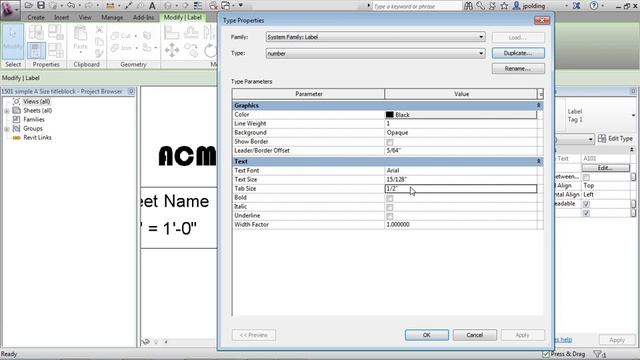Click the Rename... button
Image resolution: width=640 pixels, height=360 pixels.
tap(518, 69)
